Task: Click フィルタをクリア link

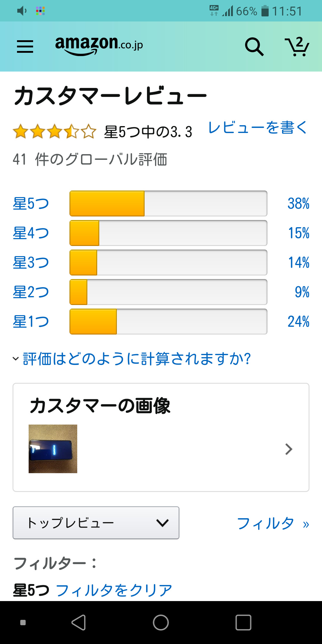Action: coord(114,591)
